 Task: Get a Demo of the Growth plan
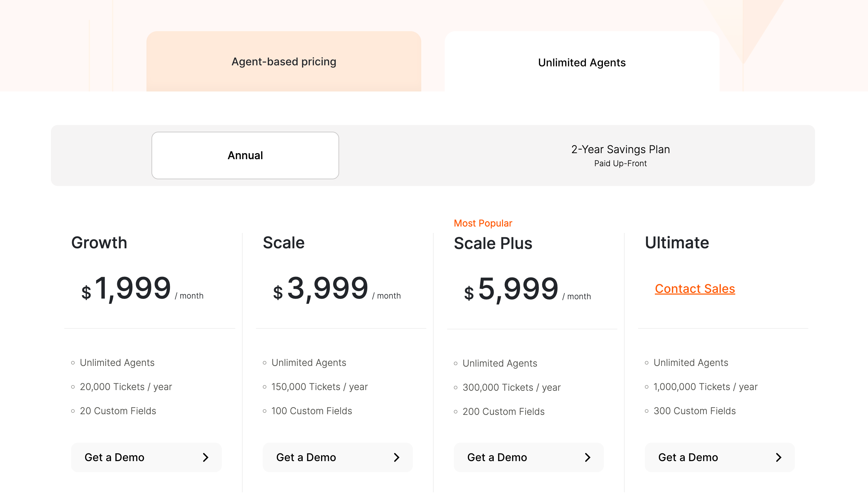tap(146, 457)
